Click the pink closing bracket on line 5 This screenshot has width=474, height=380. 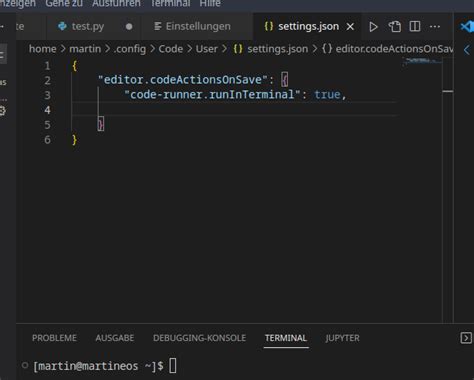tap(101, 124)
